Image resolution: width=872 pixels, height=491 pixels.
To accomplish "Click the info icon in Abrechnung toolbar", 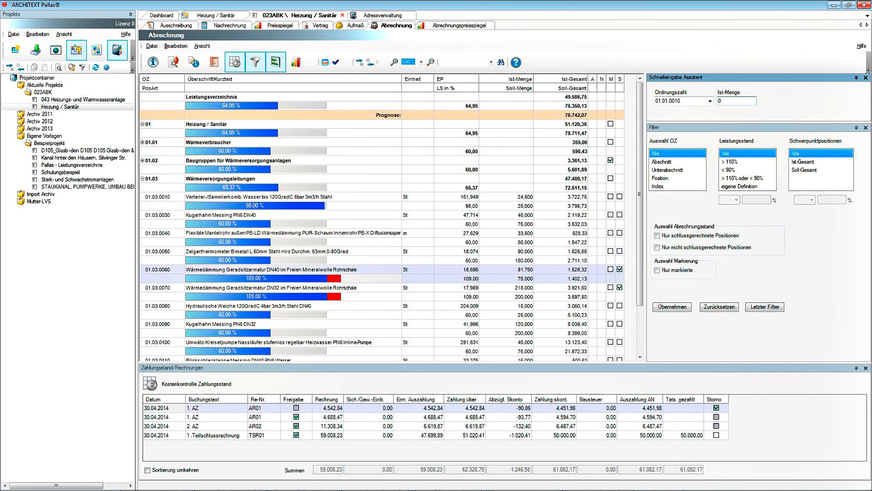I will click(154, 63).
